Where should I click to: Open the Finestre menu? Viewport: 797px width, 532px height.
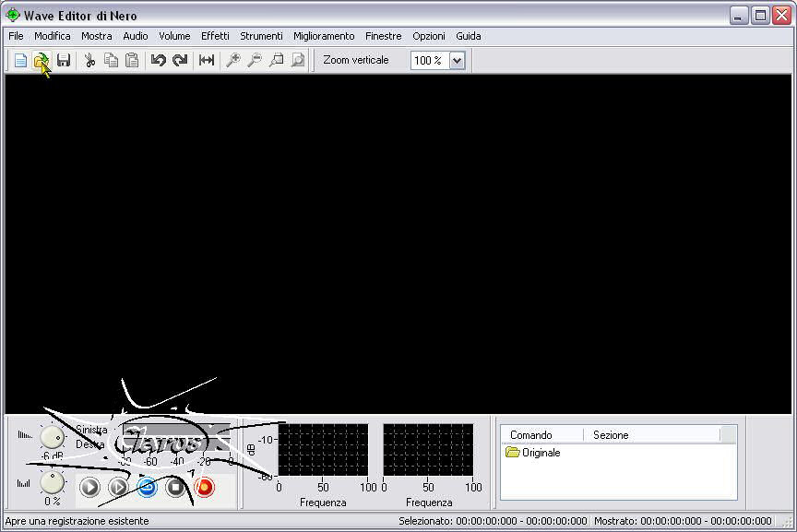tap(383, 36)
